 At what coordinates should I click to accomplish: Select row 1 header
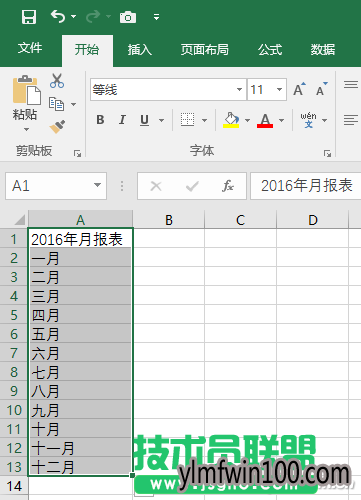tap(14, 239)
